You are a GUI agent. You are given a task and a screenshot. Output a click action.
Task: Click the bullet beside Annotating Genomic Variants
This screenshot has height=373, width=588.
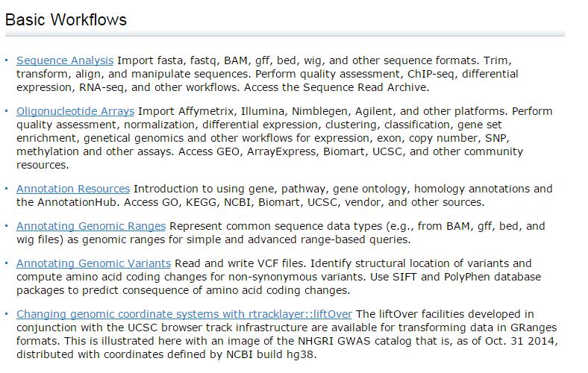(x=7, y=263)
